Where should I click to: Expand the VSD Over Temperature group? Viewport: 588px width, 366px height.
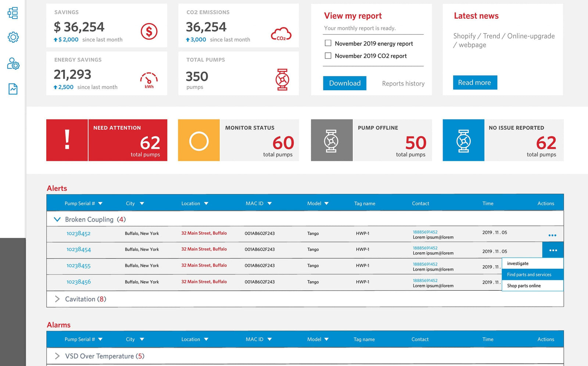pyautogui.click(x=57, y=356)
